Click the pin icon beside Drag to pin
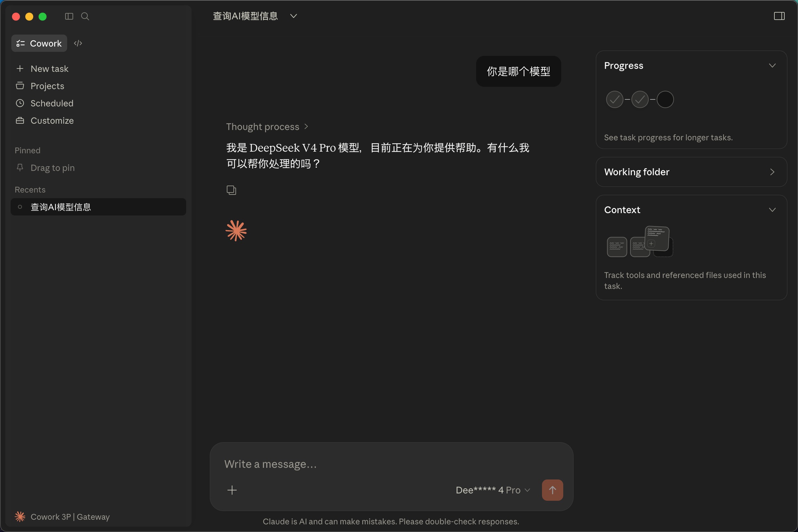Image resolution: width=798 pixels, height=532 pixels. [20, 168]
